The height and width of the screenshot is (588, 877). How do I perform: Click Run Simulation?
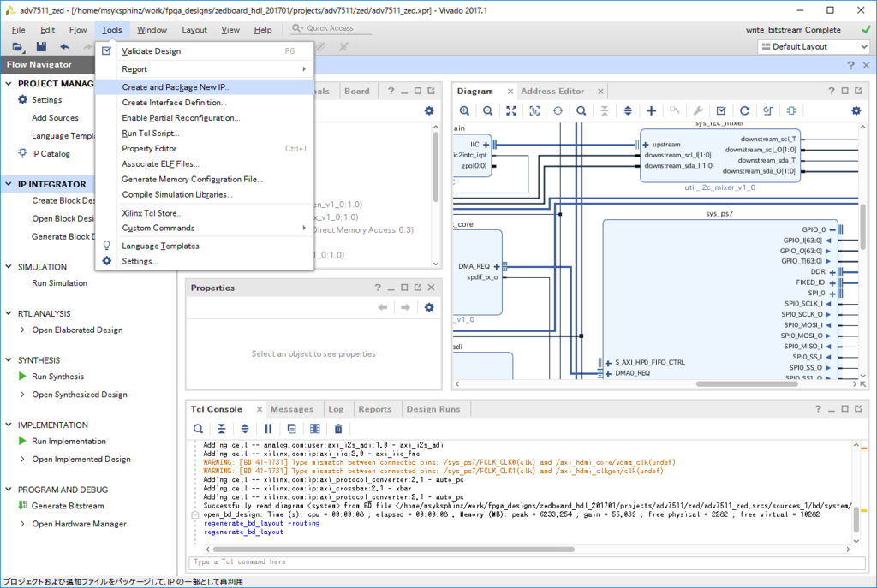(x=60, y=283)
